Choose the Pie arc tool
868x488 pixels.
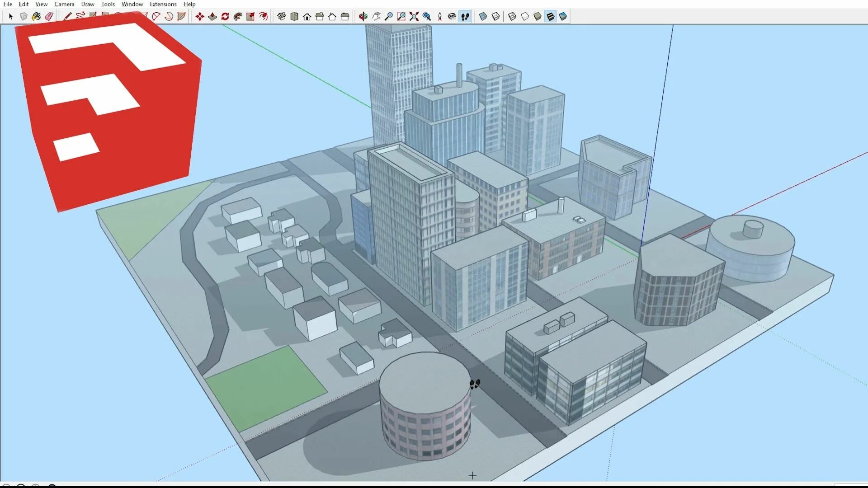coord(181,17)
